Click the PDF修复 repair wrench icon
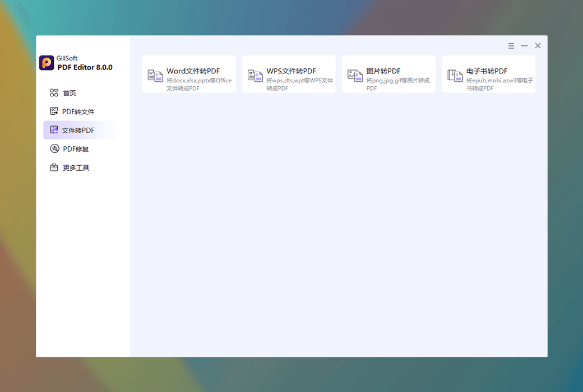The image size is (583, 392). (54, 148)
